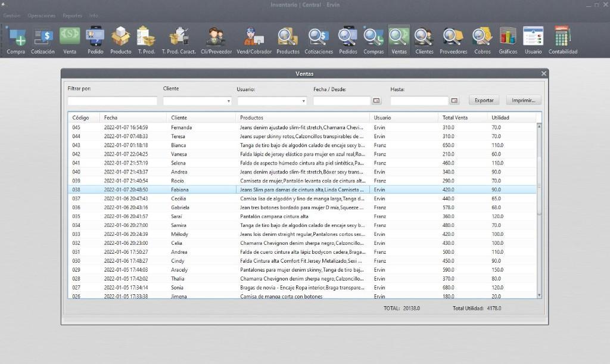Open the Productos search icon
Screen dimensions: 610x364
[x=288, y=41]
